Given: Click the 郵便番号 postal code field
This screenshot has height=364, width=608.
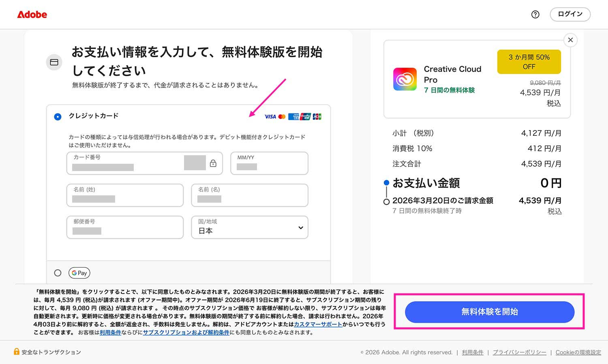Looking at the screenshot, I should [125, 227].
